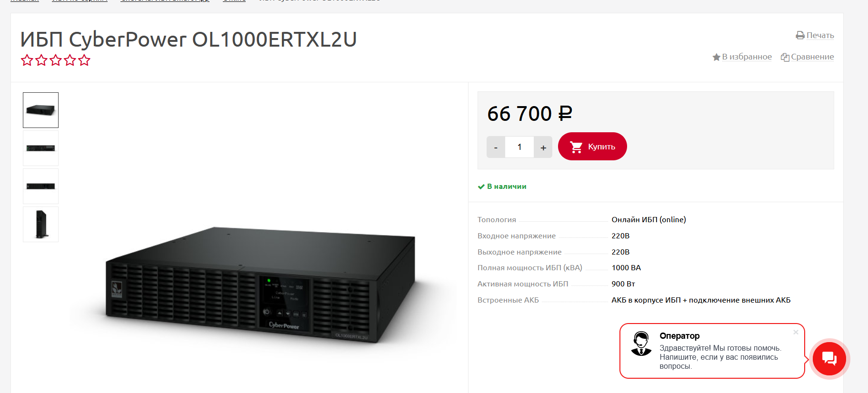This screenshot has width=868, height=393.
Task: Click the quantity input field
Action: click(519, 147)
